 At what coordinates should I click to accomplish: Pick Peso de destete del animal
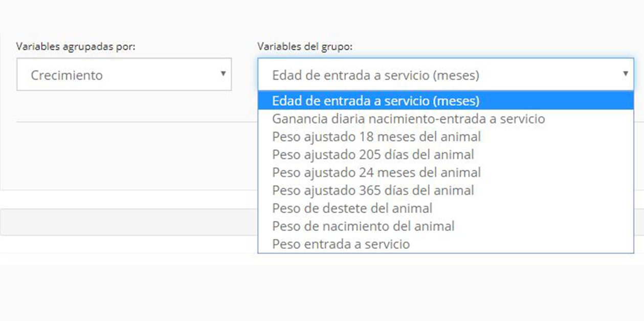[x=446, y=208]
